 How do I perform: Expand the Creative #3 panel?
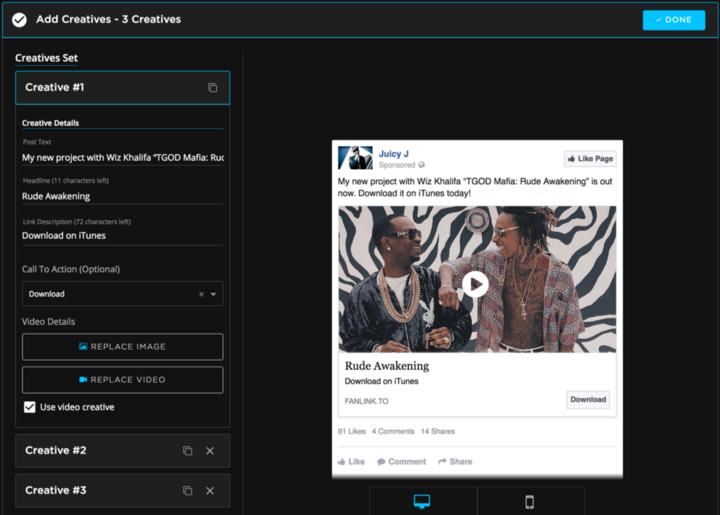pyautogui.click(x=123, y=491)
